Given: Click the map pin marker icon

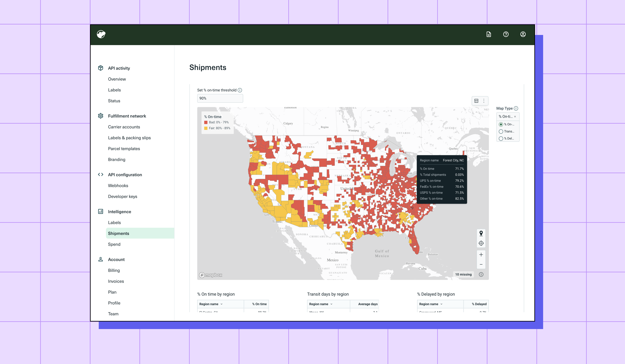Looking at the screenshot, I should [481, 233].
